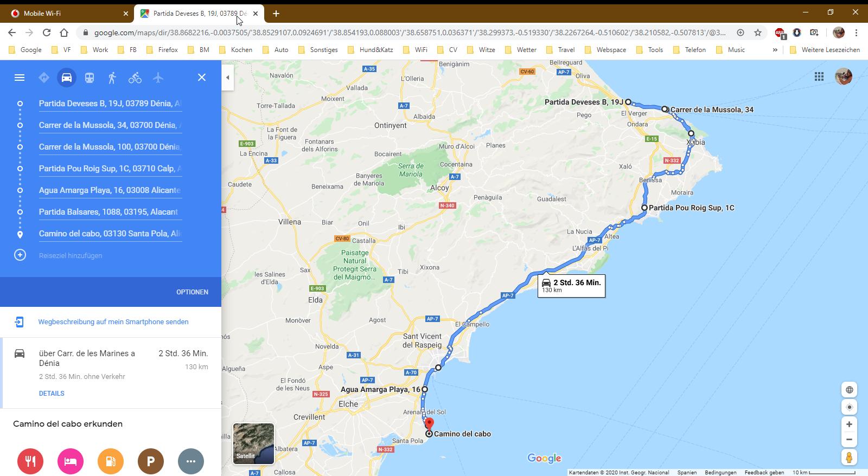Edit the Partida Pou Roig Sup stop field
868x476 pixels.
(110, 169)
